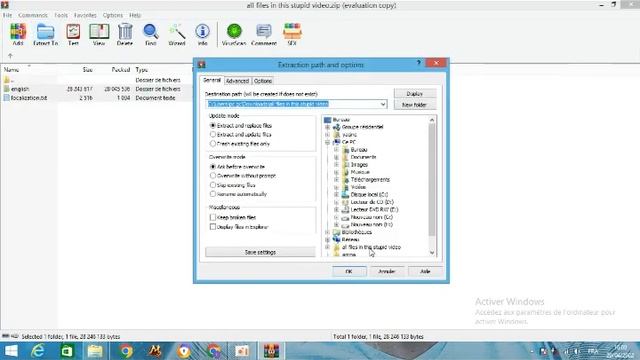Open the Commands menu
Viewport: 640px width, 360px height.
click(33, 15)
